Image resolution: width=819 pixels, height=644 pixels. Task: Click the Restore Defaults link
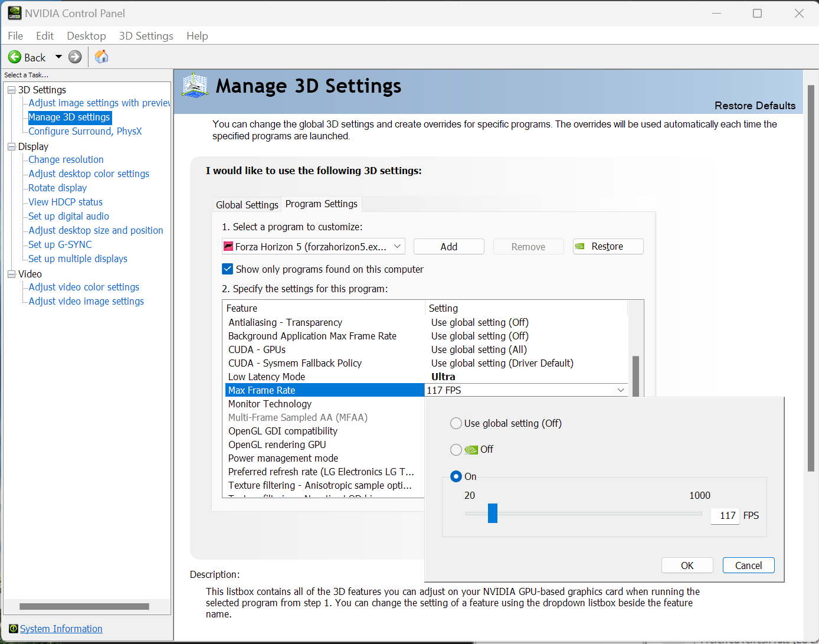(x=755, y=106)
